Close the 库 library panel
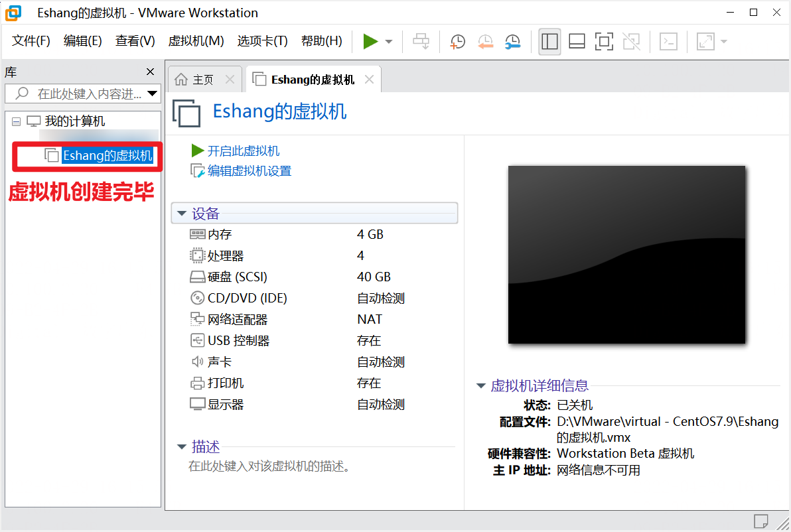Viewport: 791px width, 532px height. click(151, 72)
